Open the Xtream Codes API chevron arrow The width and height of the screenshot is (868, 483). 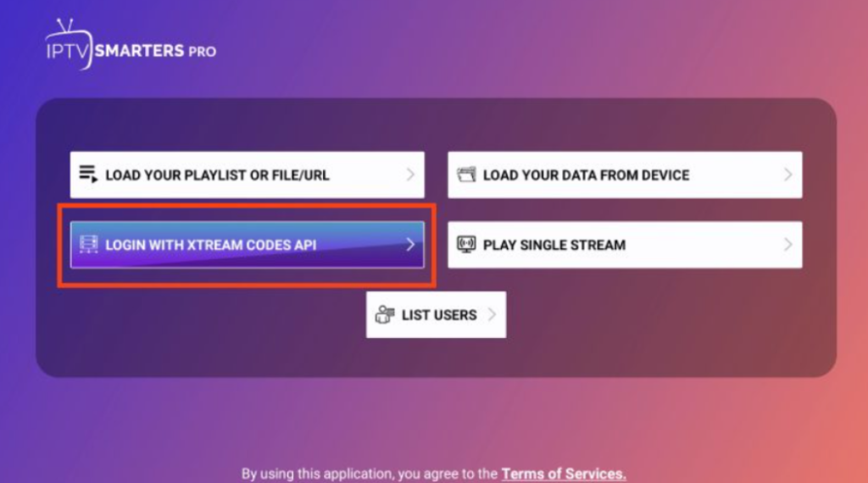click(410, 245)
